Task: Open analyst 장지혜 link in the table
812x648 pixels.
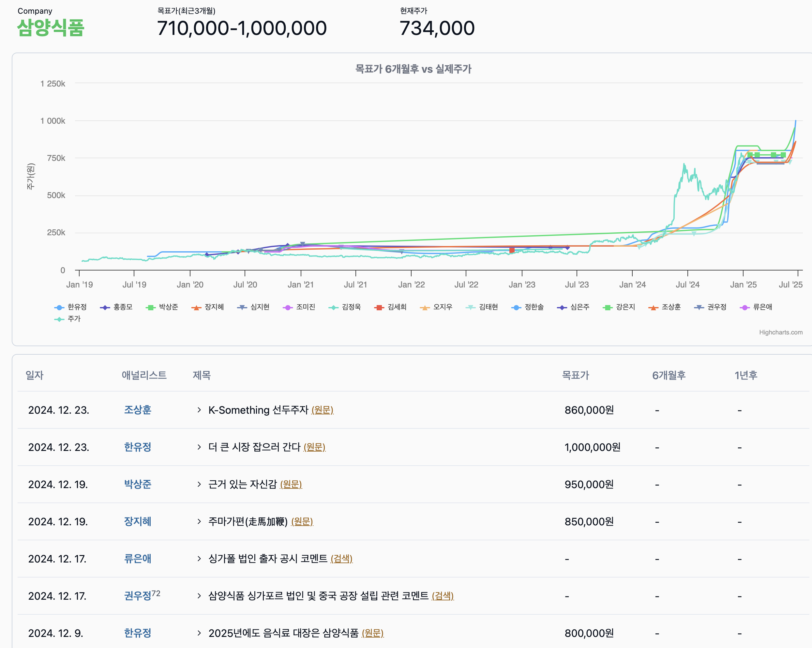Action: pyautogui.click(x=138, y=521)
